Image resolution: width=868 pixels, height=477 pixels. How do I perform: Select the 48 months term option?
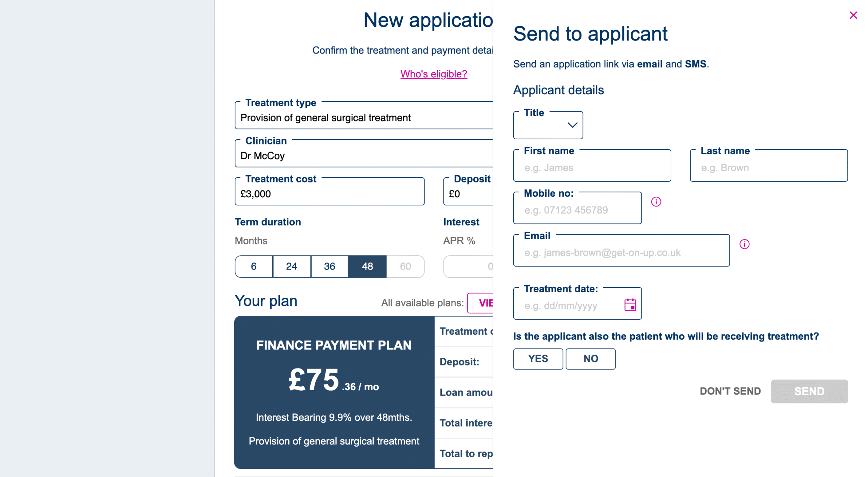[x=367, y=266]
